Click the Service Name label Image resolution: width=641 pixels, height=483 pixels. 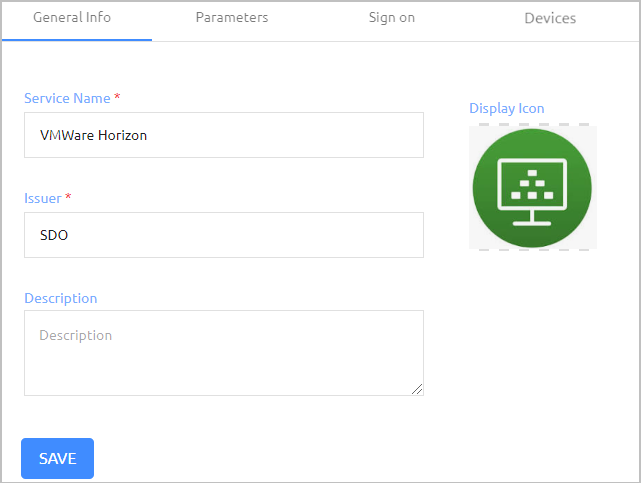pyautogui.click(x=67, y=98)
